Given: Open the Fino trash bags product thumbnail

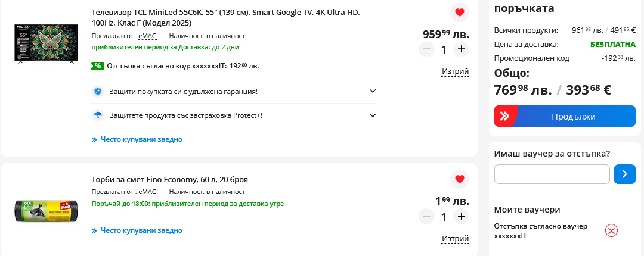Looking at the screenshot, I should point(46,211).
